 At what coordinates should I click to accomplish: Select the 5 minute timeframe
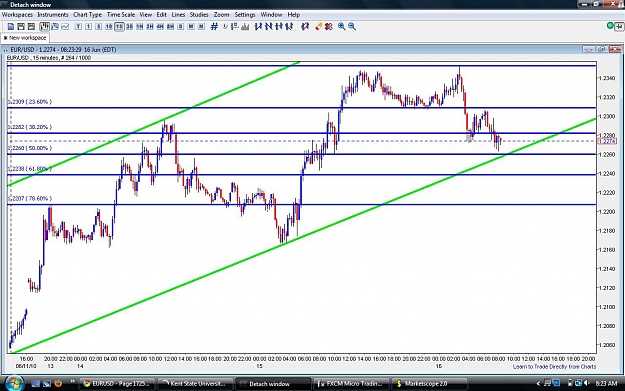click(99, 27)
